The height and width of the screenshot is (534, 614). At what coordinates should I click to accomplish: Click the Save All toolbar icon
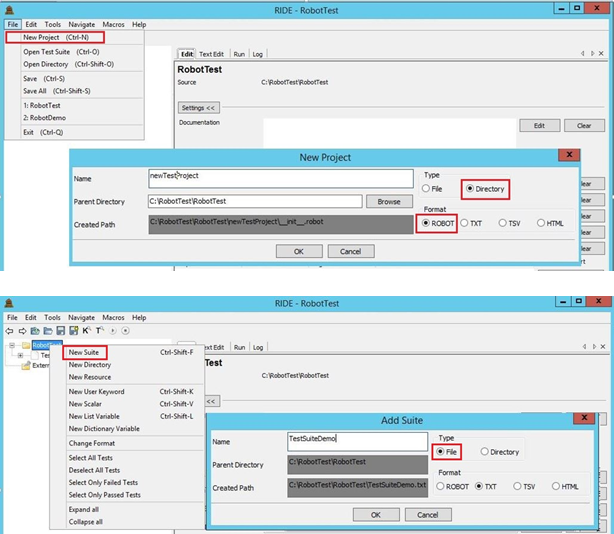click(x=74, y=331)
